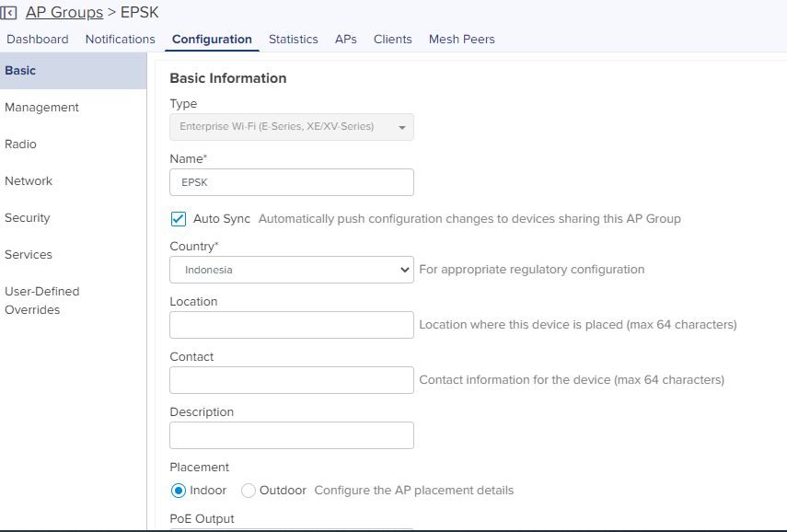This screenshot has height=532, width=787.
Task: Collapse the sidebar with the panel icon
Action: (8, 13)
